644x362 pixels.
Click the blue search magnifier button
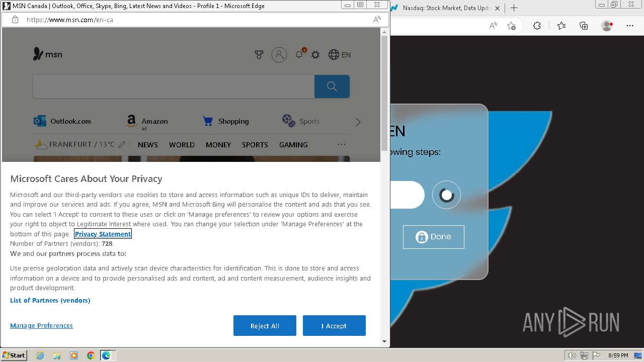(x=332, y=86)
